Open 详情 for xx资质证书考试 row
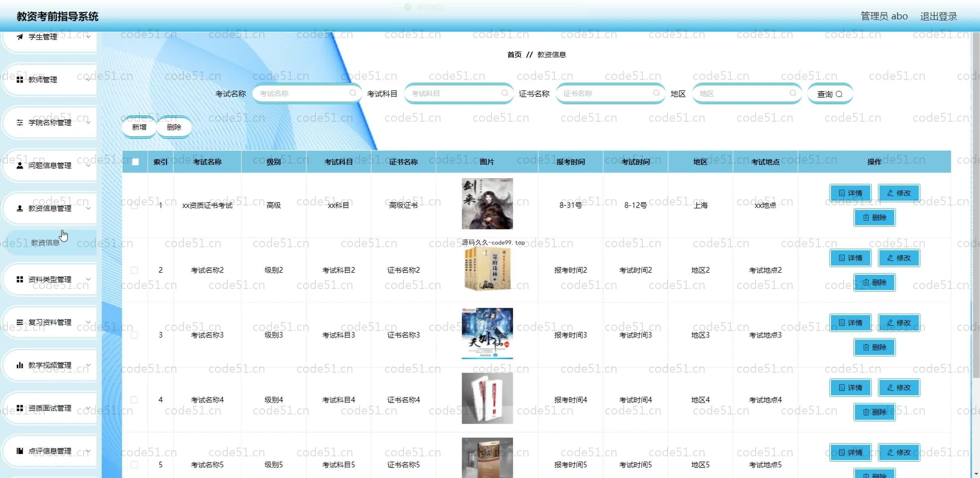Screen dimensions: 980x478 click(x=850, y=193)
